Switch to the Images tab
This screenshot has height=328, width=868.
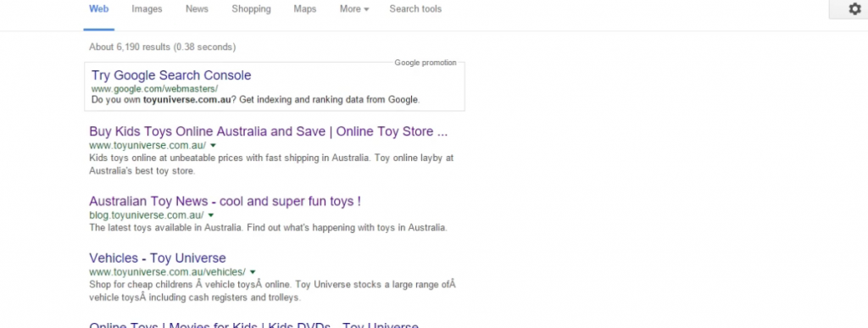(147, 8)
